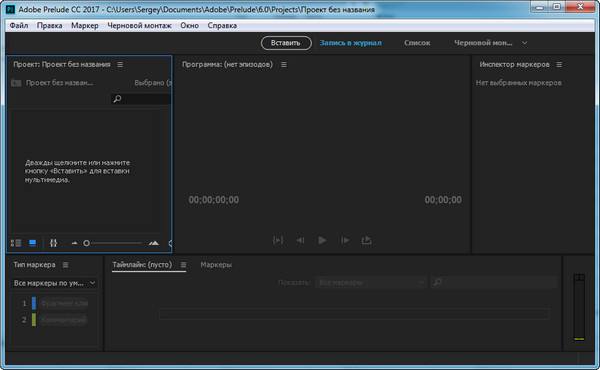Click the current timecode 00;00;00;00
This screenshot has height=370, width=600.
[214, 200]
